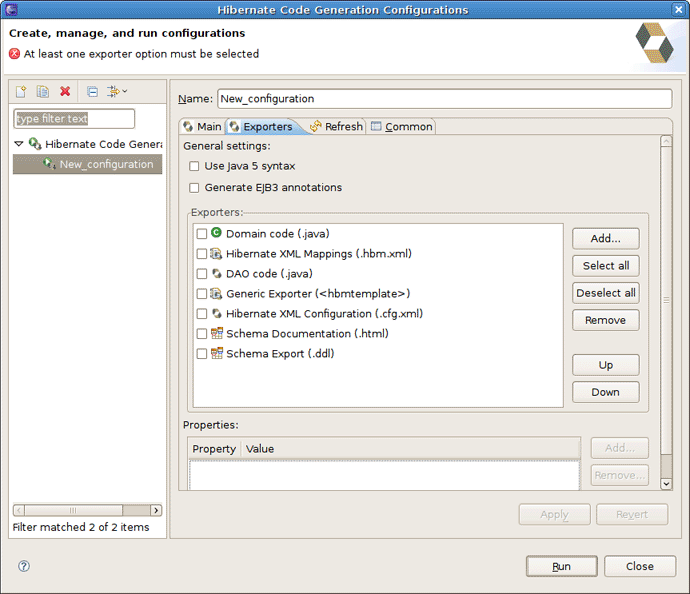Click the Help question mark icon
The width and height of the screenshot is (690, 594).
click(x=24, y=566)
